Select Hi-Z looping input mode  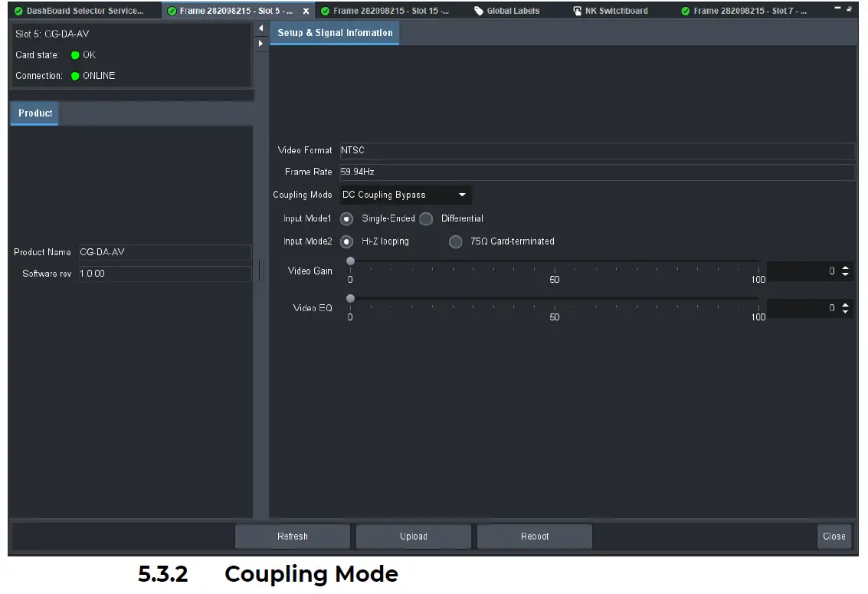pos(347,242)
